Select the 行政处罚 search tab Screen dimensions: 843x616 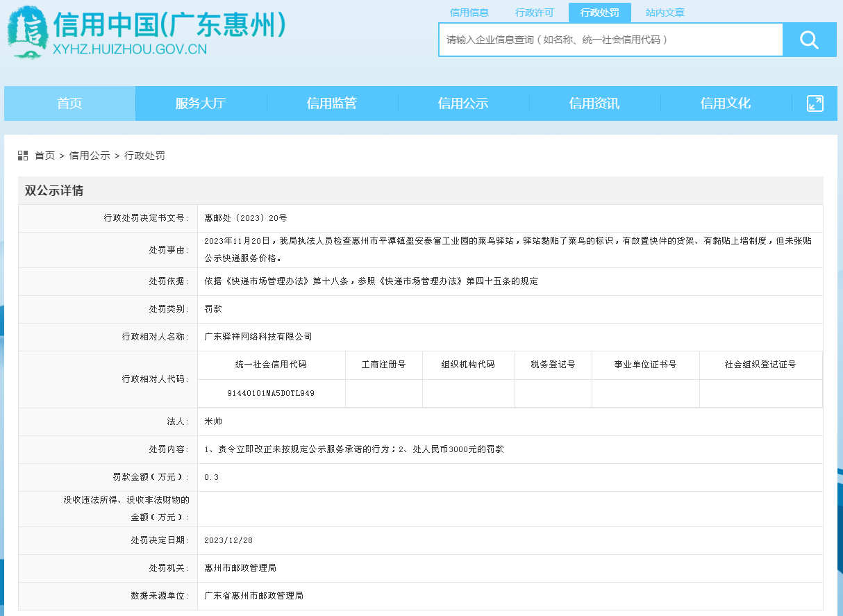coord(600,13)
